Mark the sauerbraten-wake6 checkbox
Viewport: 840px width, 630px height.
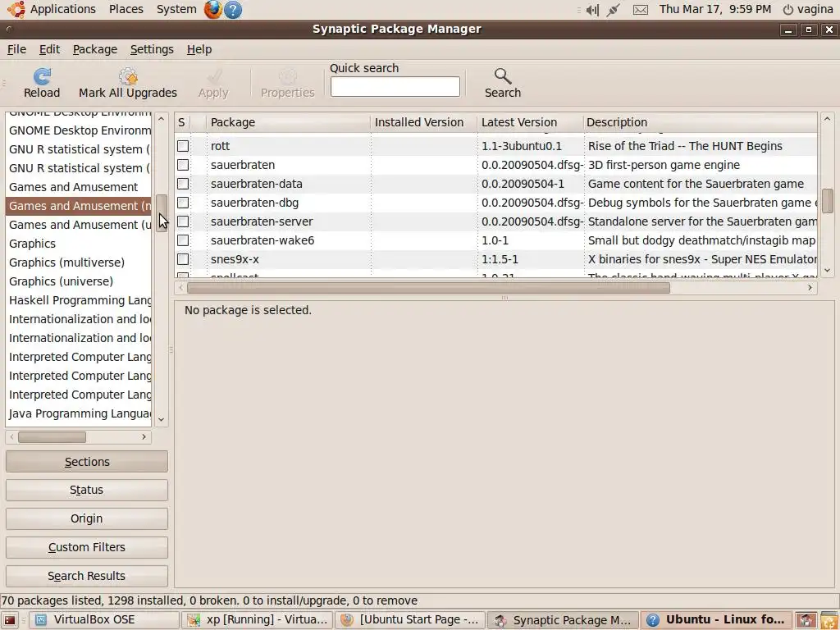click(183, 240)
